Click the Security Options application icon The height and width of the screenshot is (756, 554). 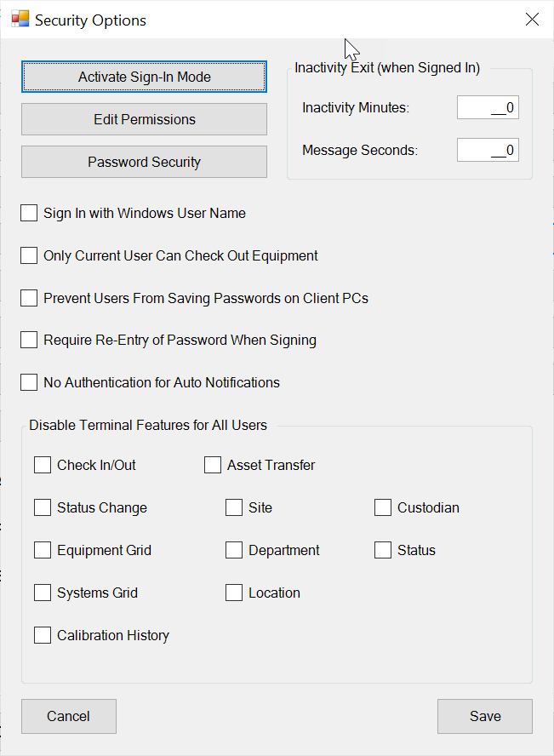coord(20,18)
